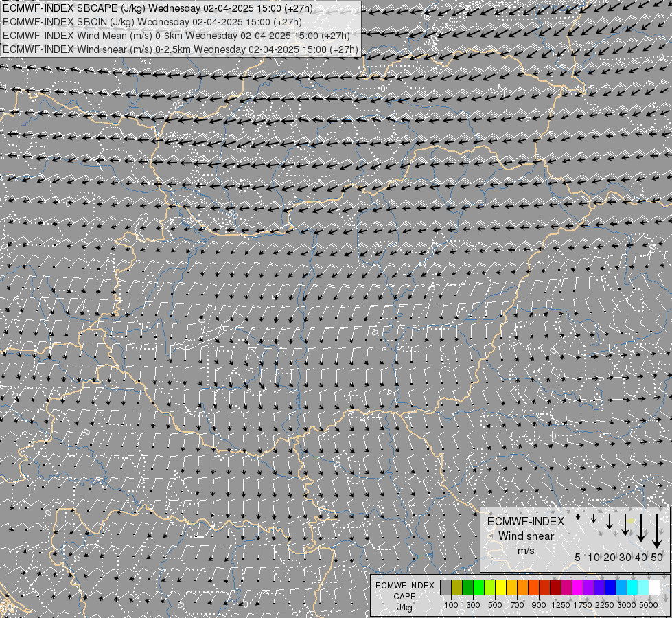
Task: Click the 2250 label under CAPE scale
Action: [x=605, y=605]
